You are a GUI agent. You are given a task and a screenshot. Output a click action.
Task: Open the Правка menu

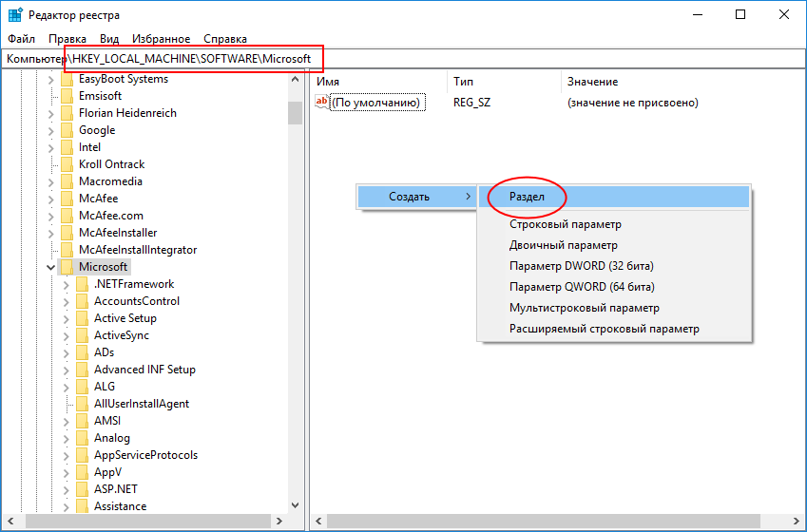click(x=67, y=39)
